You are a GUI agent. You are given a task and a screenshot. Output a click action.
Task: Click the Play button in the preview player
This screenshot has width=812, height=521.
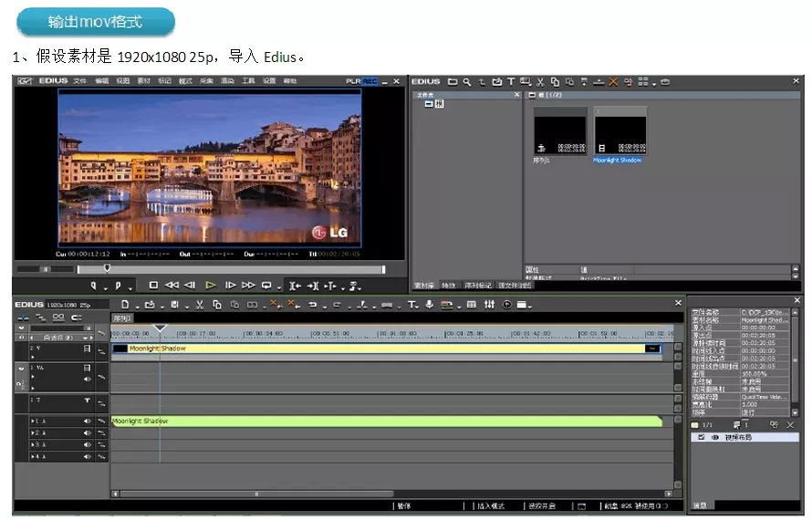(210, 285)
